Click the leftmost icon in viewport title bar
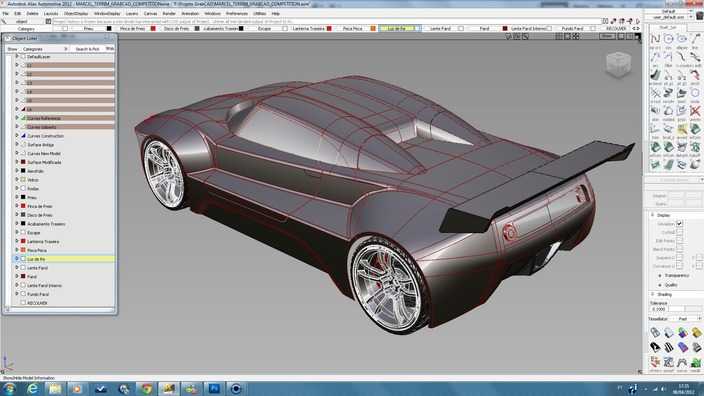This screenshot has width=704, height=396. point(509,36)
